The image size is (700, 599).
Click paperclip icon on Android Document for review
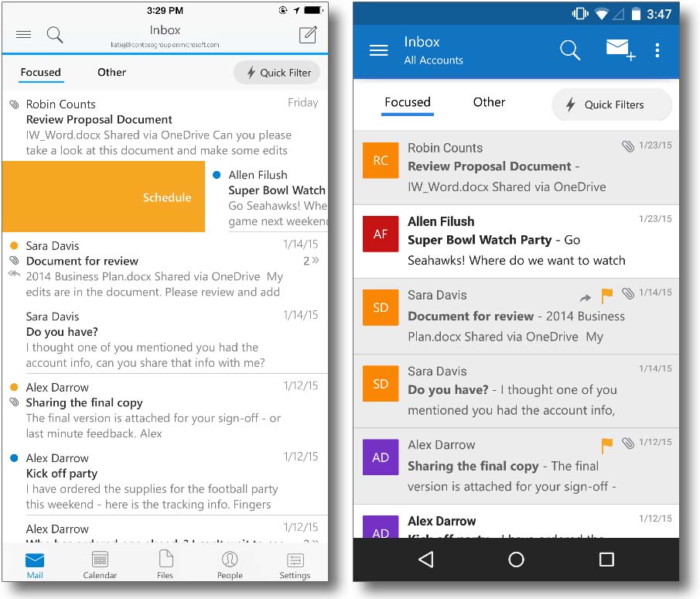(628, 293)
